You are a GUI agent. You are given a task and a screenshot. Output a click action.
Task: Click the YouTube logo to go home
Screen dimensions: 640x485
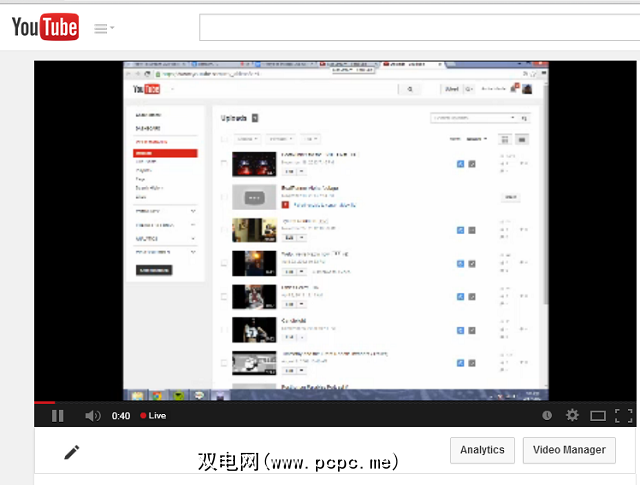tap(45, 27)
